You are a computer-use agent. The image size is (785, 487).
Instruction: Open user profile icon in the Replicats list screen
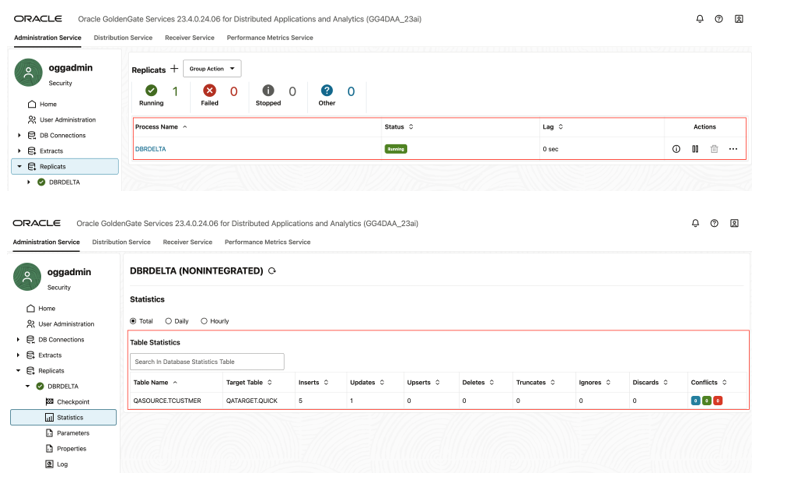(738, 19)
